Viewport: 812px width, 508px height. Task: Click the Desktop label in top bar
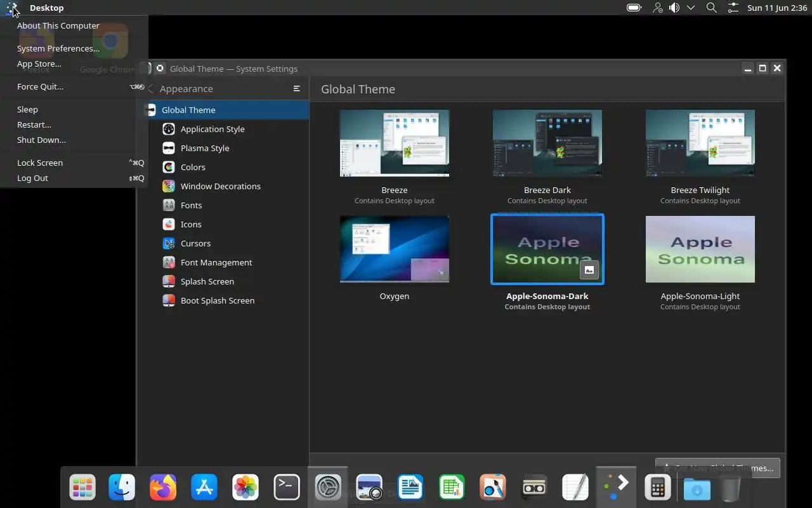tap(46, 8)
